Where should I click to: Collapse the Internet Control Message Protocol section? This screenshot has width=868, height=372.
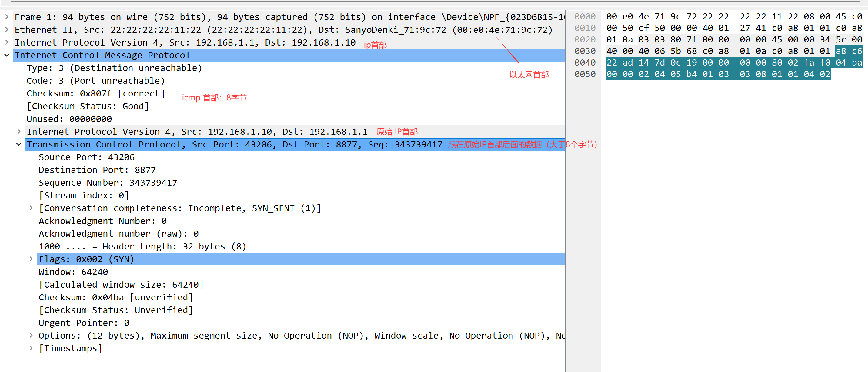tap(7, 55)
